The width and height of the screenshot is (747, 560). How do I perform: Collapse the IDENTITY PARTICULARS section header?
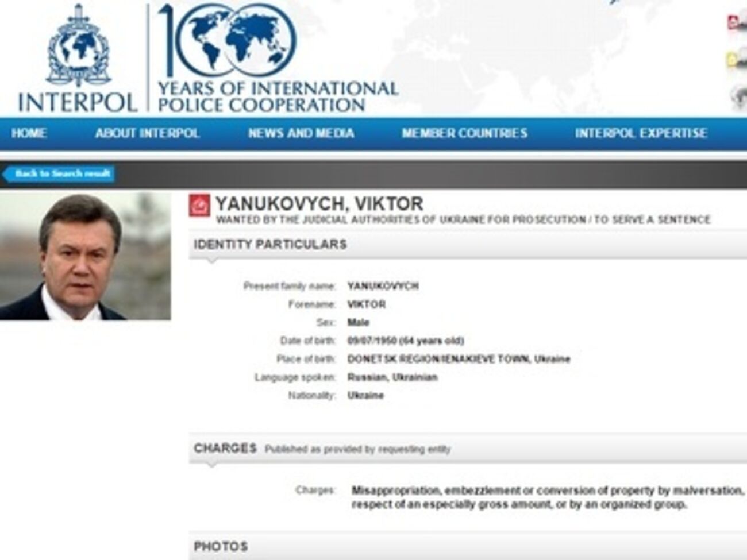[x=468, y=245]
